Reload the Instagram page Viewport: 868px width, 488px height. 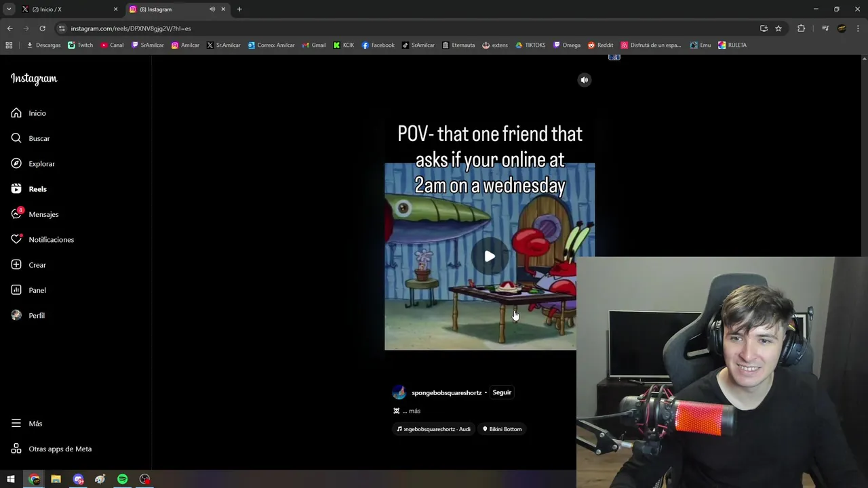click(x=42, y=28)
